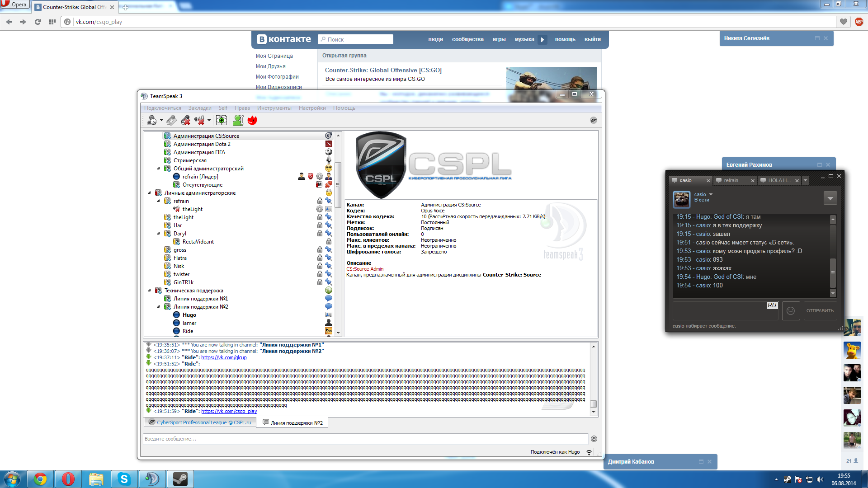The height and width of the screenshot is (488, 868).
Task: Click TeamSpeak message input field
Action: (x=365, y=439)
